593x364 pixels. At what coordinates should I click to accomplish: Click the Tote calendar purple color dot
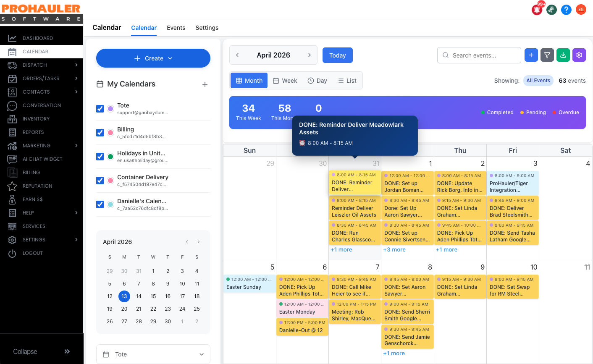point(110,109)
